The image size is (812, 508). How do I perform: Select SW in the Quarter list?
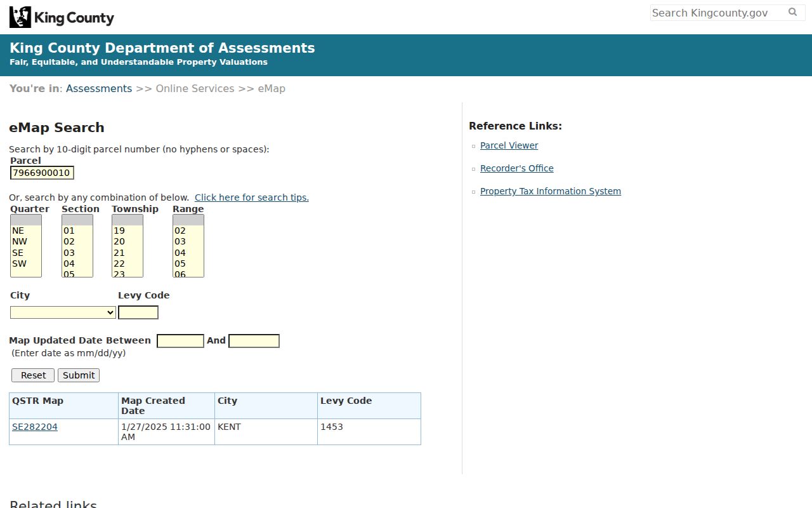click(26, 264)
